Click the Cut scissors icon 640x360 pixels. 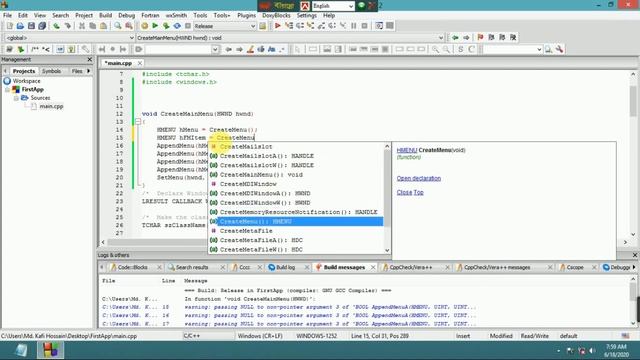point(82,26)
